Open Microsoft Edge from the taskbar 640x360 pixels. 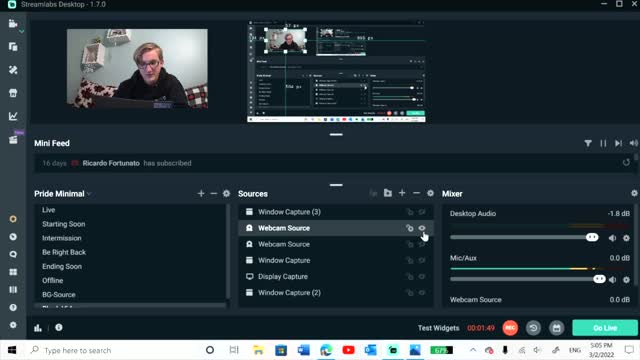pos(326,350)
